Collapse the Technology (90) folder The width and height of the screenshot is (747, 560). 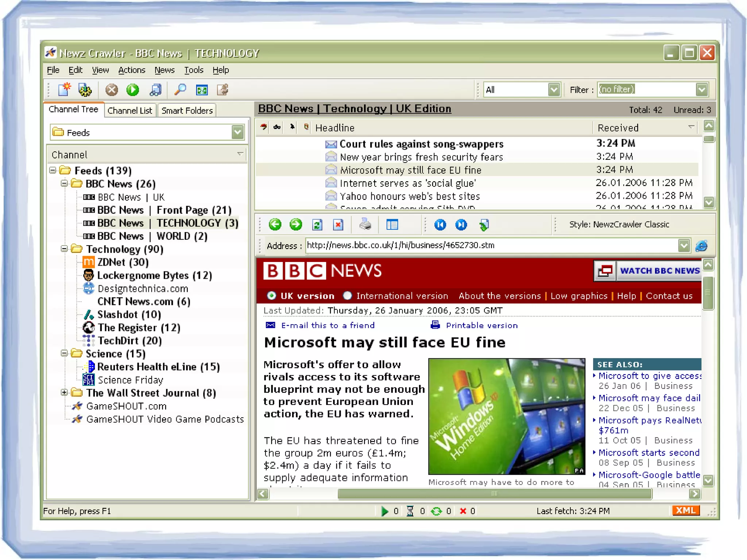(x=64, y=249)
